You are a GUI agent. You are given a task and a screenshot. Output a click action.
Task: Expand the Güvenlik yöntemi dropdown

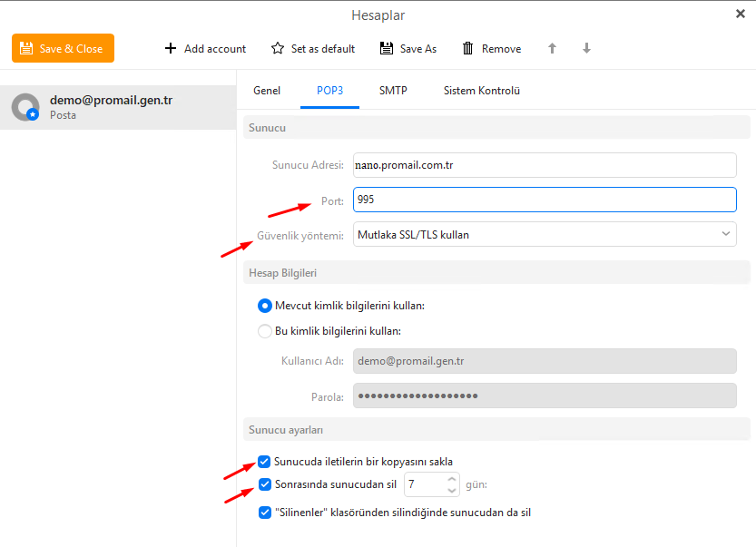(725, 234)
